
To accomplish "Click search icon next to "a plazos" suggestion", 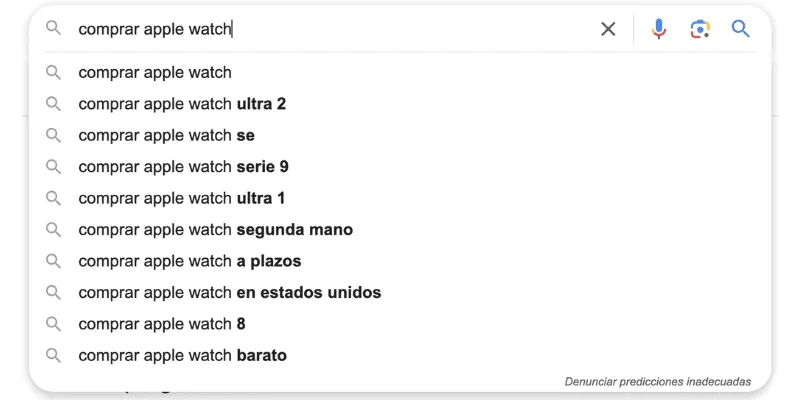I will point(54,261).
